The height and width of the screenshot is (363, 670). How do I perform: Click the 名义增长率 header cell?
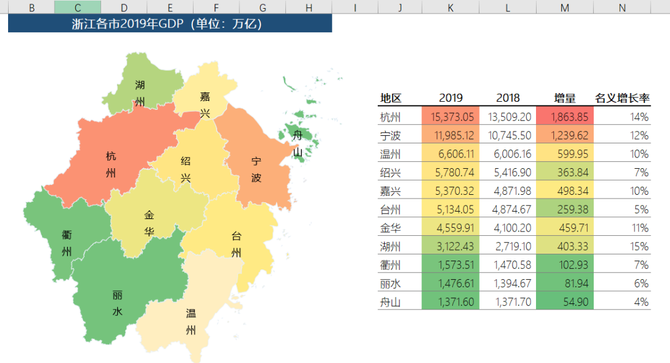click(622, 98)
